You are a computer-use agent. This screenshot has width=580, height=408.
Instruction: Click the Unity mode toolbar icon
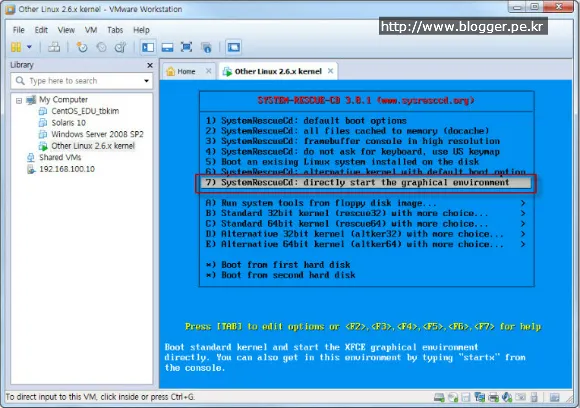pyautogui.click(x=206, y=47)
